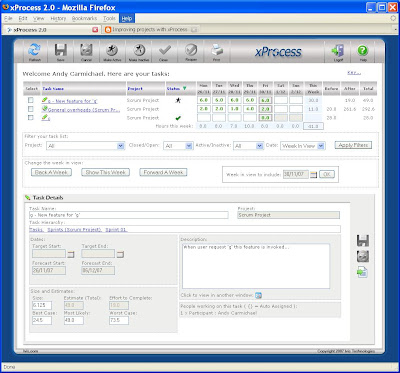This screenshot has width=400, height=373.
Task: Open the Target Start calendar picker
Action: click(x=71, y=254)
